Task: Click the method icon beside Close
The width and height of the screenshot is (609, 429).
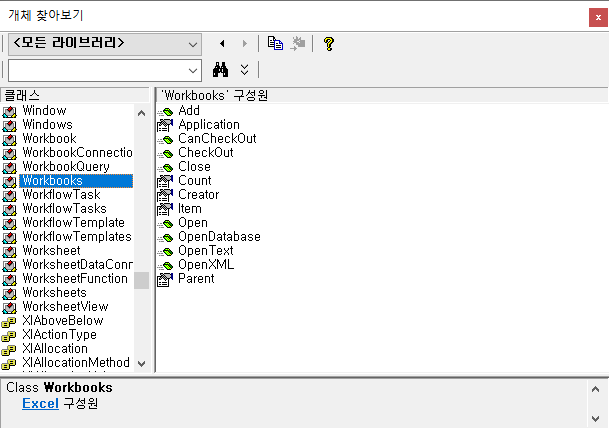Action: [165, 168]
